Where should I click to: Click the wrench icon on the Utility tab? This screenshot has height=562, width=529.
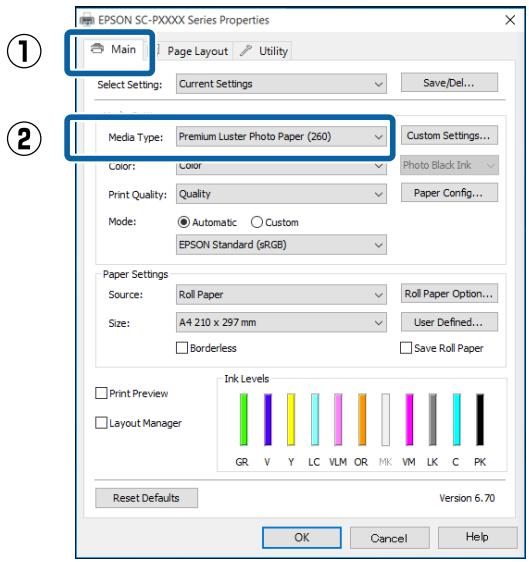(246, 51)
